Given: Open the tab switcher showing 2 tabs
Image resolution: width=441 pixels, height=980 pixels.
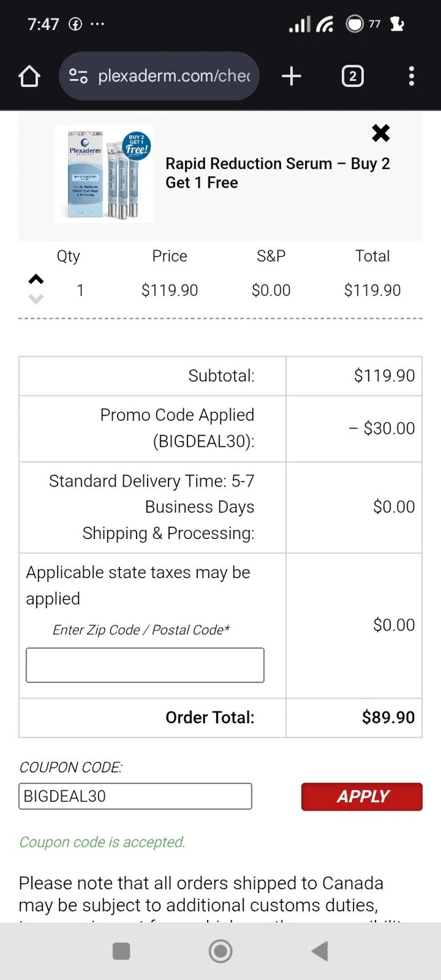Looking at the screenshot, I should [x=352, y=76].
